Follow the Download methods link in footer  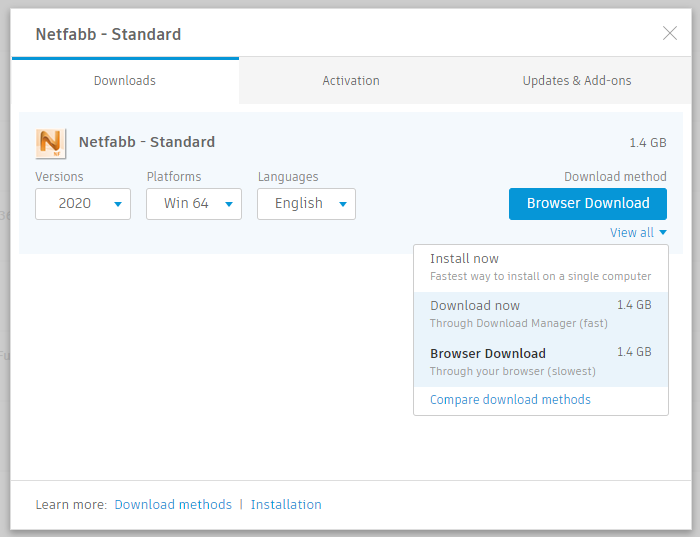[173, 504]
